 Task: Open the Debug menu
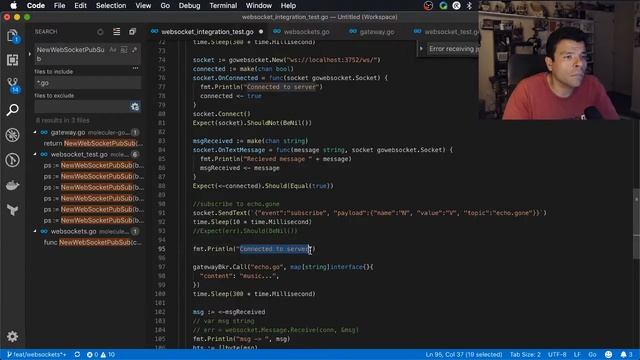(189, 6)
